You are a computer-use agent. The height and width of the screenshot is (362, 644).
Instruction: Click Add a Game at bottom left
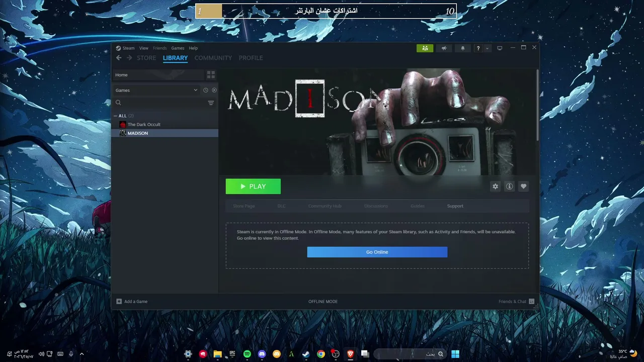[x=132, y=302]
